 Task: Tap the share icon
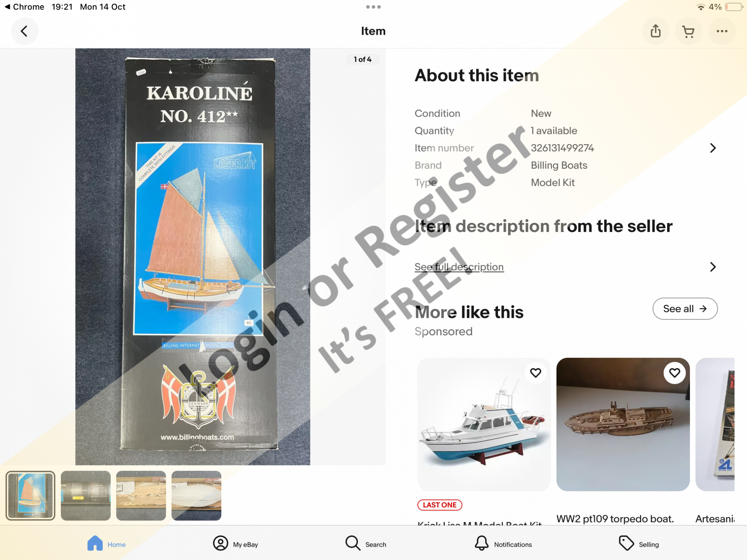(656, 31)
